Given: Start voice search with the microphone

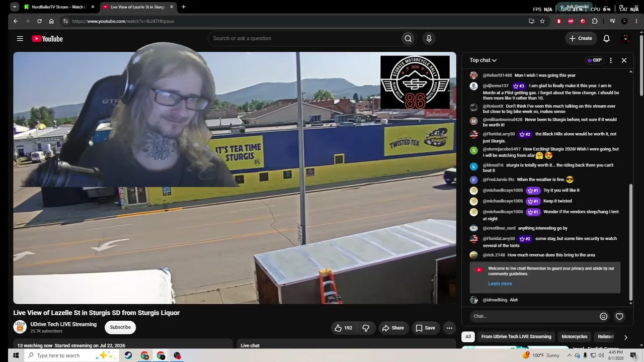Looking at the screenshot, I should [429, 39].
